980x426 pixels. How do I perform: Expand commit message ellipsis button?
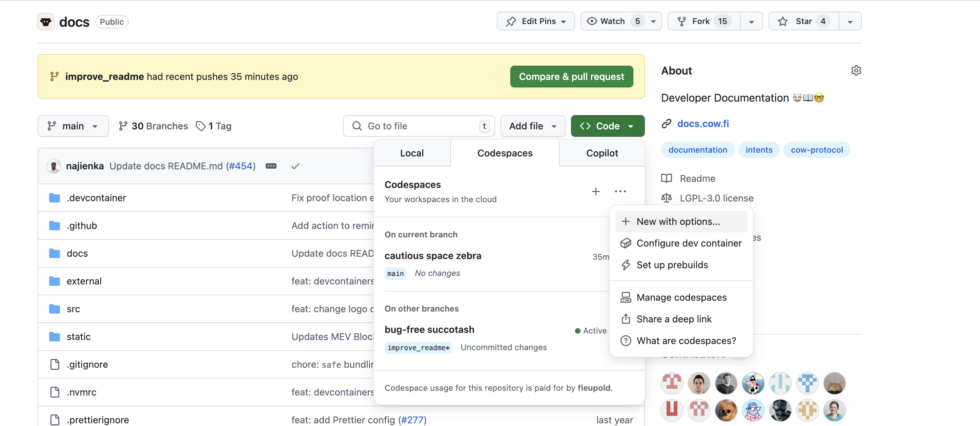click(x=271, y=166)
